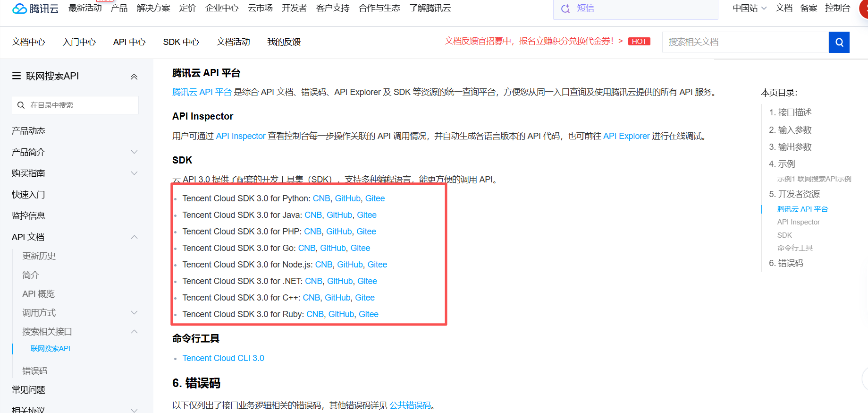Focus the top 短信 search box

[635, 9]
